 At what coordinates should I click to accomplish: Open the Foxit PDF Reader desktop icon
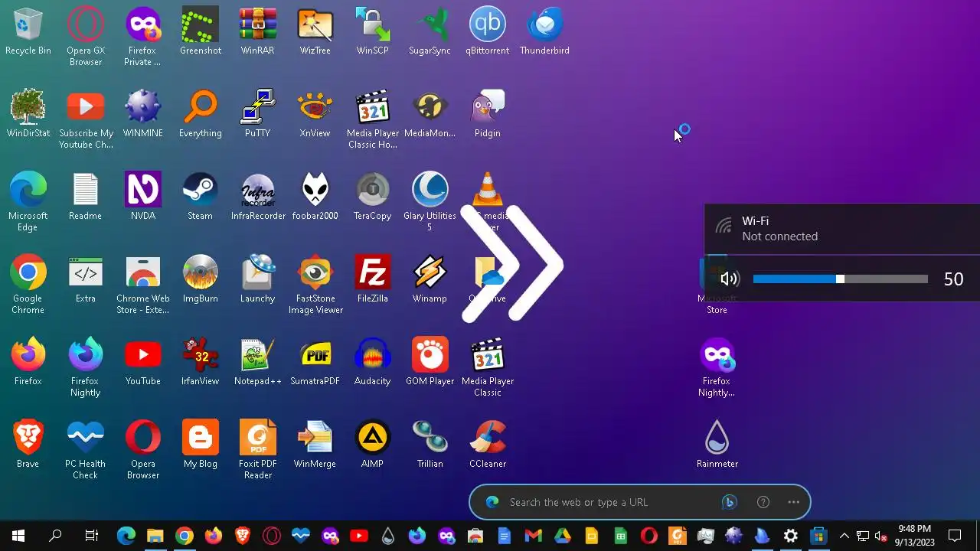258,450
